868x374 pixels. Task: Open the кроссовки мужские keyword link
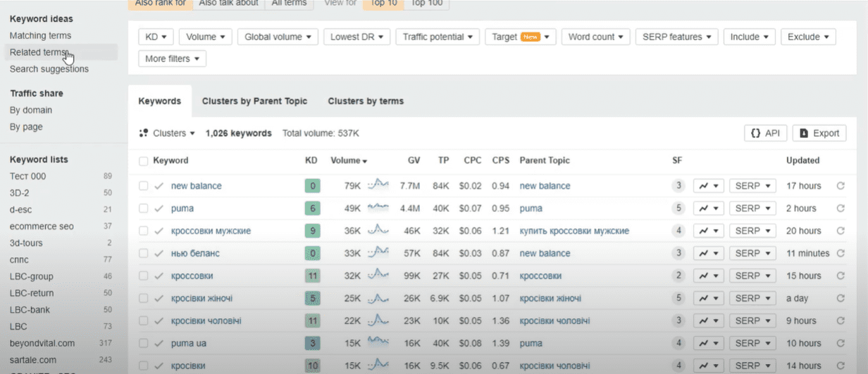(211, 231)
